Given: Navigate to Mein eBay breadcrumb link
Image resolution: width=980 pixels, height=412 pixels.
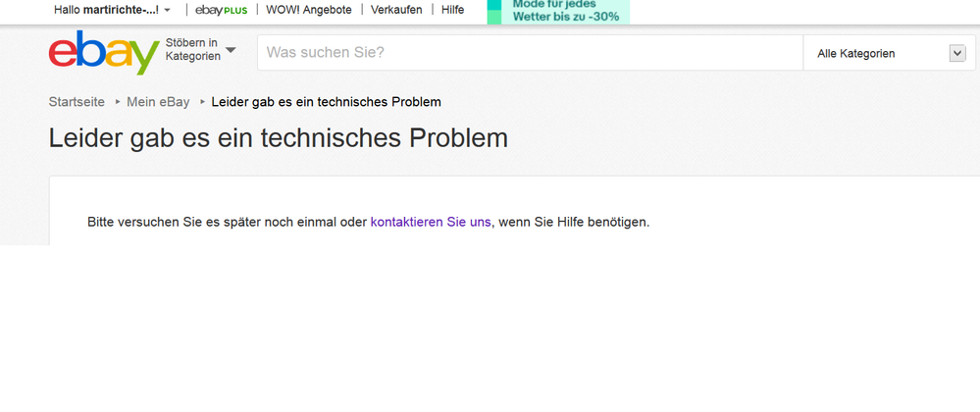Looking at the screenshot, I should (158, 102).
